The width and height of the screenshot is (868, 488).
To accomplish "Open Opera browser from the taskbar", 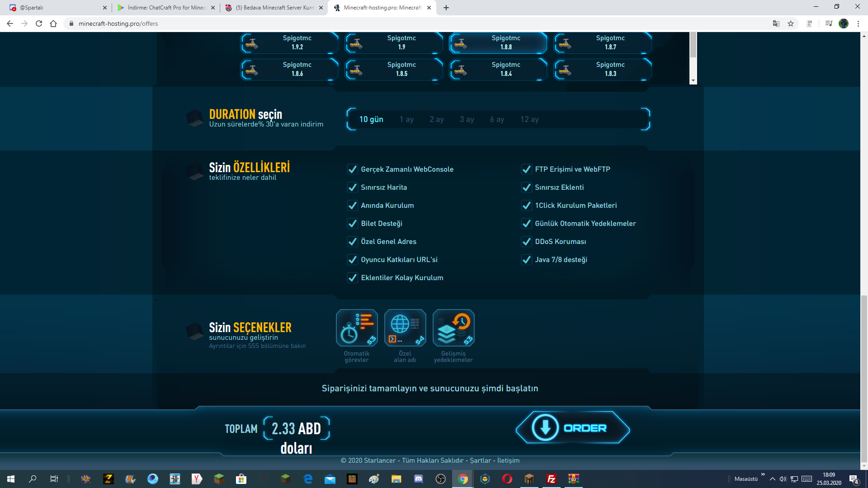I will point(507,479).
